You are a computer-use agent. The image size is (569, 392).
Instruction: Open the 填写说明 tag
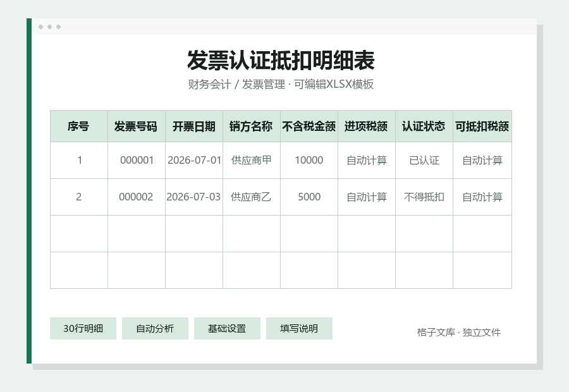(x=299, y=329)
